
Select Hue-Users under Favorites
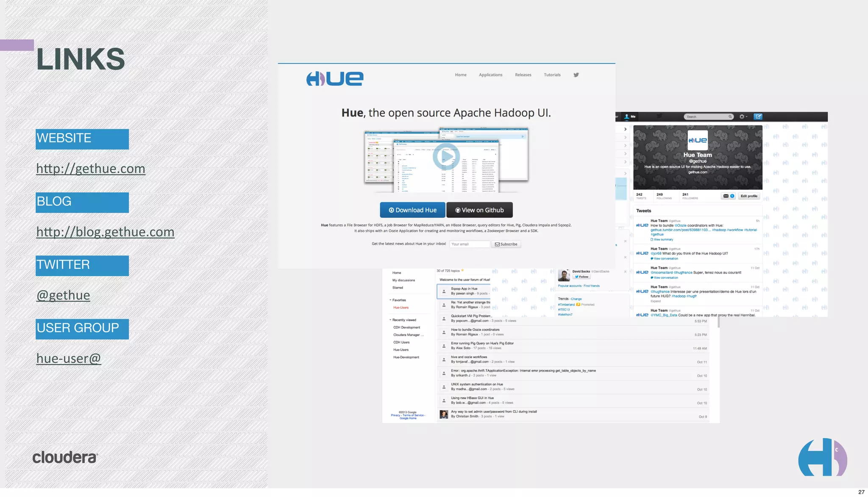click(x=401, y=308)
